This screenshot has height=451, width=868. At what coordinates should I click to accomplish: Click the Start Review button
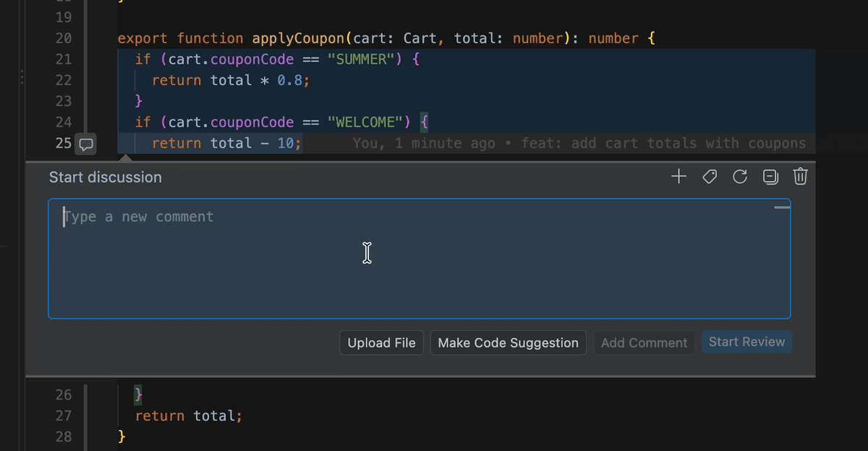tap(746, 342)
